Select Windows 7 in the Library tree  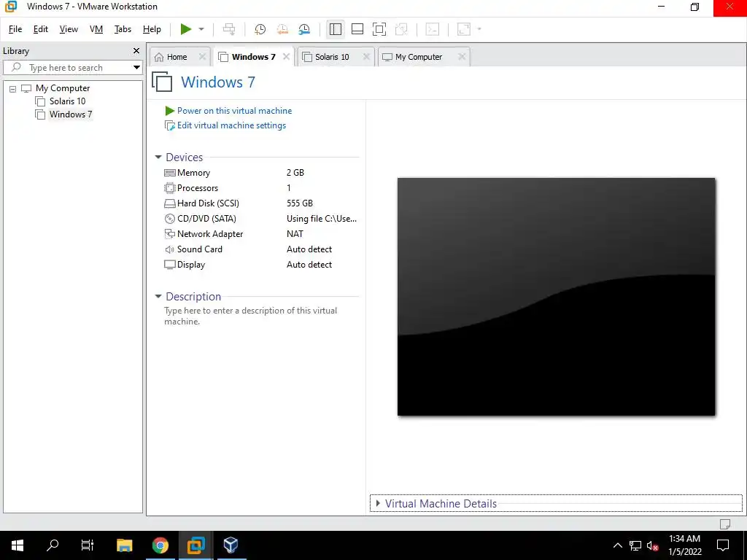(x=71, y=114)
